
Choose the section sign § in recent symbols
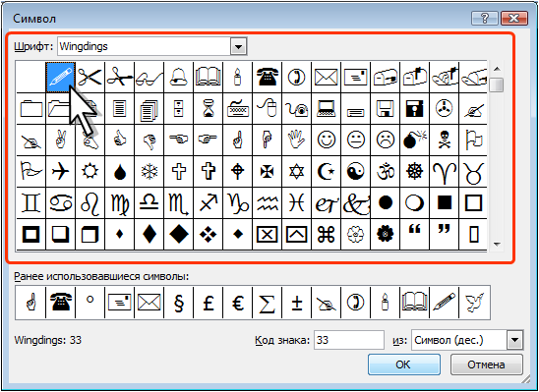click(178, 303)
